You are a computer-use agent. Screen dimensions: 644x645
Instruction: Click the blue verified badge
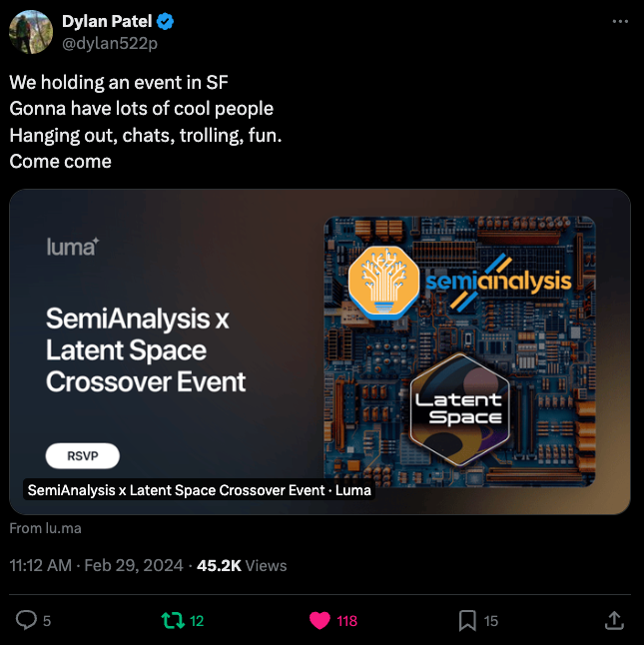click(167, 21)
